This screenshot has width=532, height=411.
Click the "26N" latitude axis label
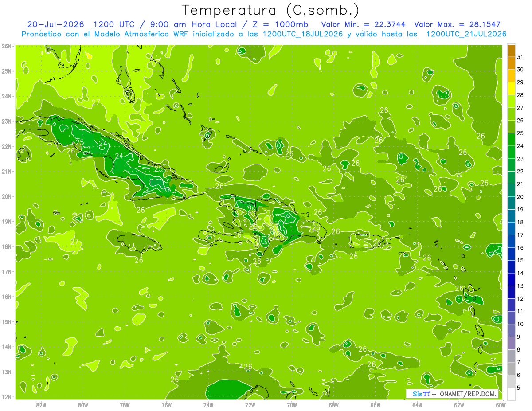point(7,46)
